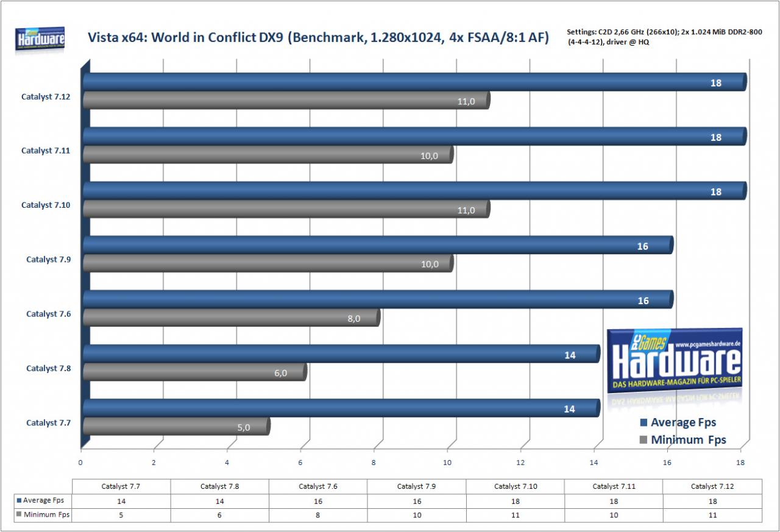Viewport: 780px width, 532px height.
Task: Click the table's Minimum Fps cell for Catalyst 7.8
Action: pos(219,516)
